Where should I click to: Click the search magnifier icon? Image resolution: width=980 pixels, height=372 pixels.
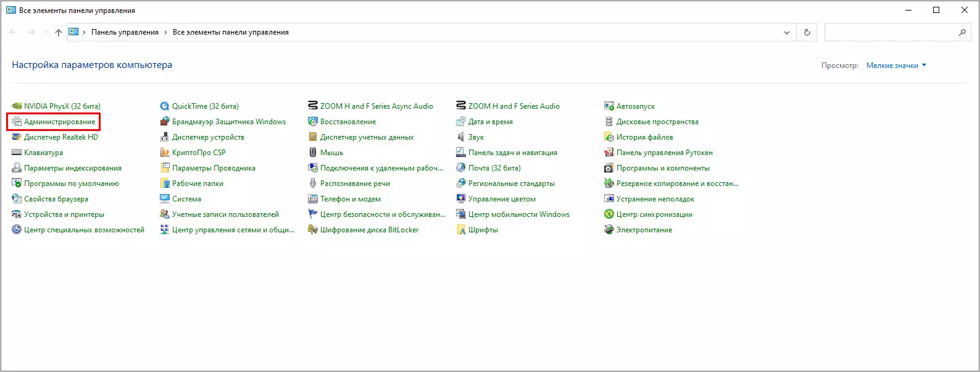coord(962,33)
